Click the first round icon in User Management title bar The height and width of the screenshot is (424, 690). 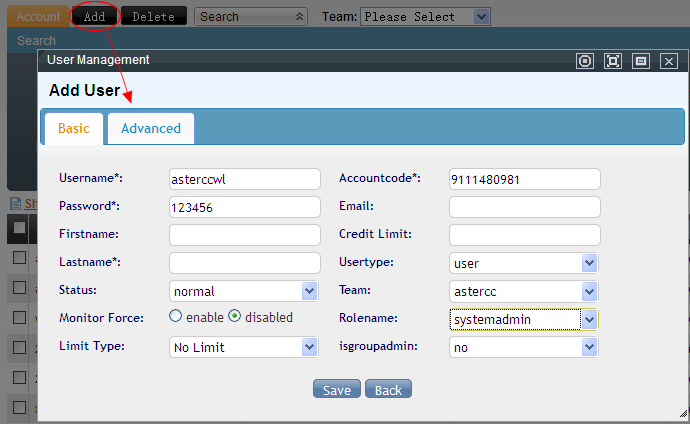click(x=586, y=61)
